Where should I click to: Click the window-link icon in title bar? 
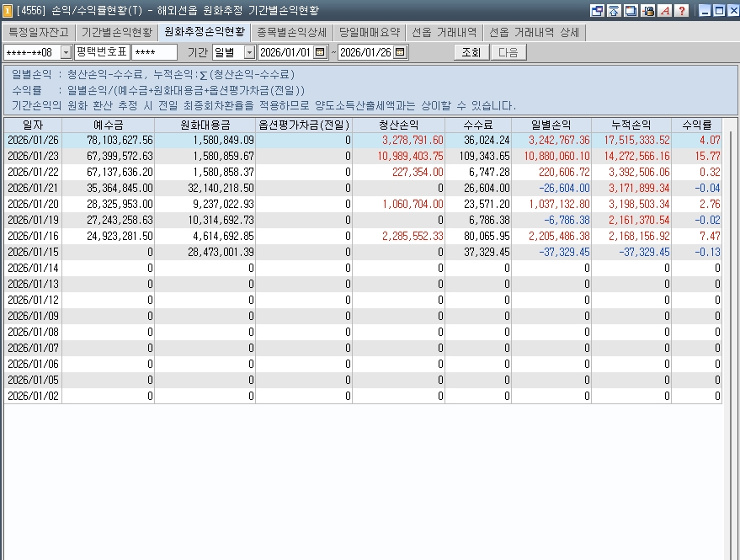click(597, 10)
